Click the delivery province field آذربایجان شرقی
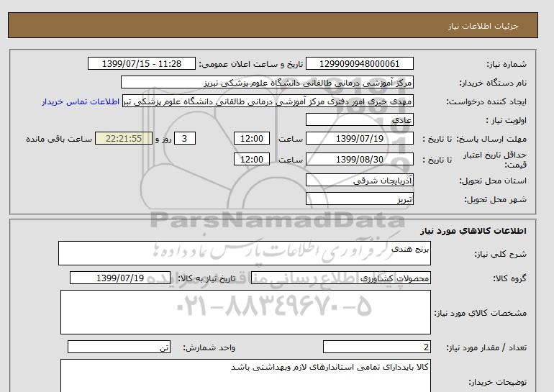Viewport: 554px width, 392px height. (x=359, y=180)
